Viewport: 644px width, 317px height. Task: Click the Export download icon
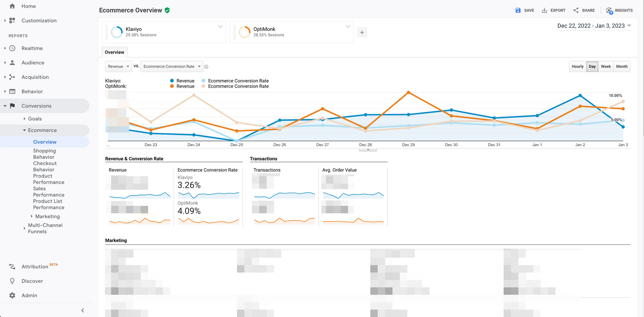click(x=544, y=10)
